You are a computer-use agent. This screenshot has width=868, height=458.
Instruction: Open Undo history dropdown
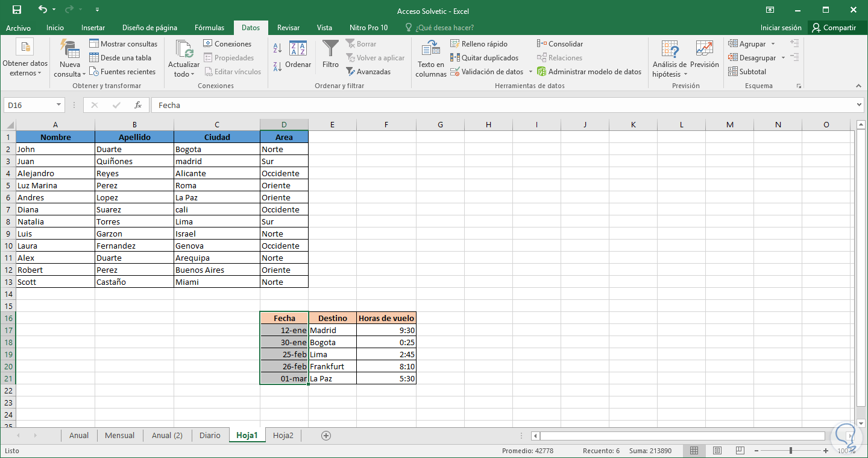pyautogui.click(x=54, y=10)
